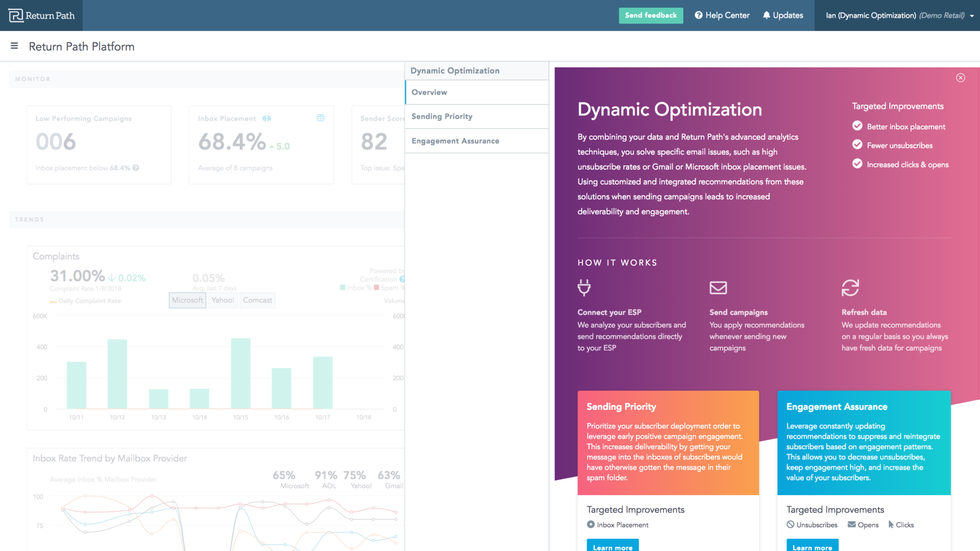Viewport: 980px width, 551px height.
Task: Click the Send feedback button
Action: click(x=651, y=15)
